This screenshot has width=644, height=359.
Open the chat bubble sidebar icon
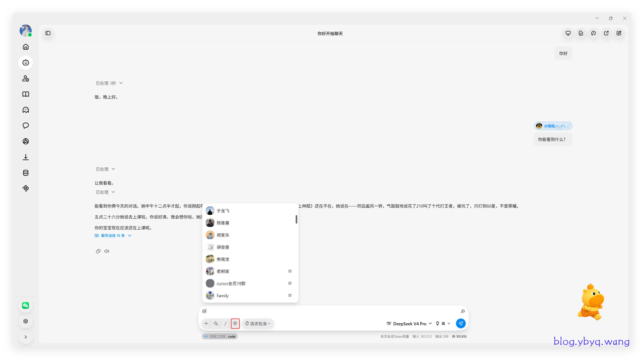[25, 125]
